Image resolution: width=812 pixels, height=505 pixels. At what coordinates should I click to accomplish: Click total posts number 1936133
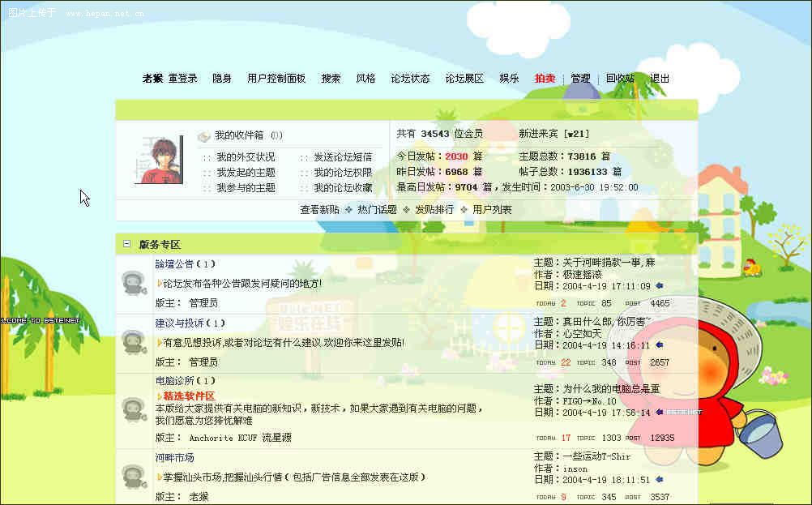(x=588, y=172)
